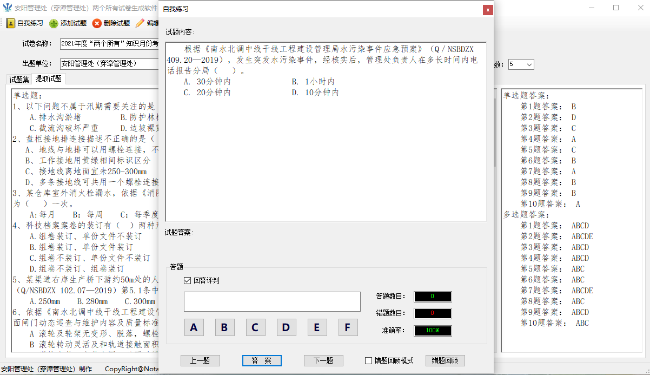
Task: Click the wrong-question replay button
Action: 445,360
